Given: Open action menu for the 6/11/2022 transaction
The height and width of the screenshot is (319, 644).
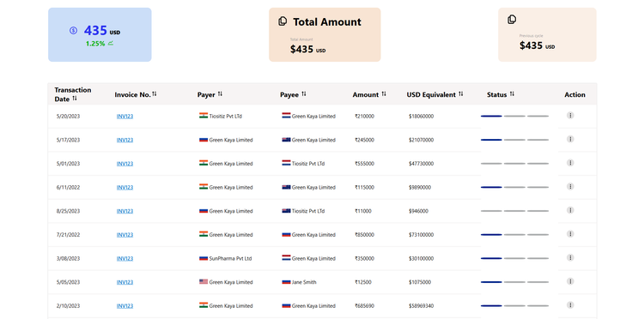Looking at the screenshot, I should pos(570,187).
